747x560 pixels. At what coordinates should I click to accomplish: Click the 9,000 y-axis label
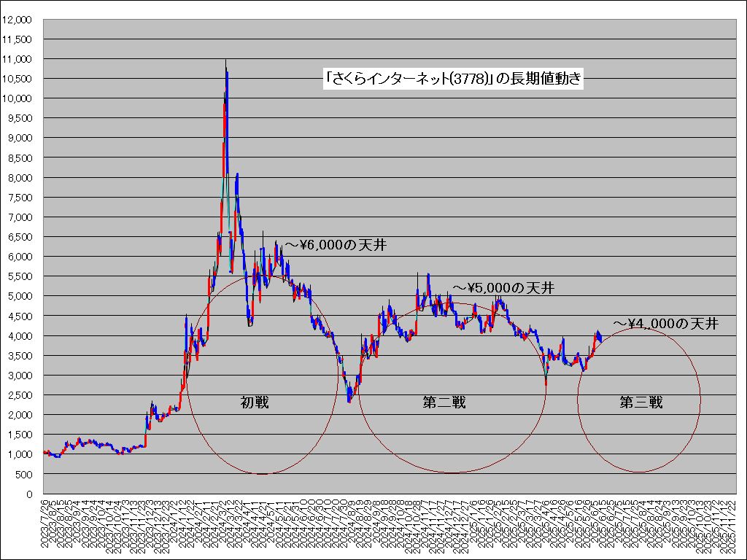pos(20,138)
